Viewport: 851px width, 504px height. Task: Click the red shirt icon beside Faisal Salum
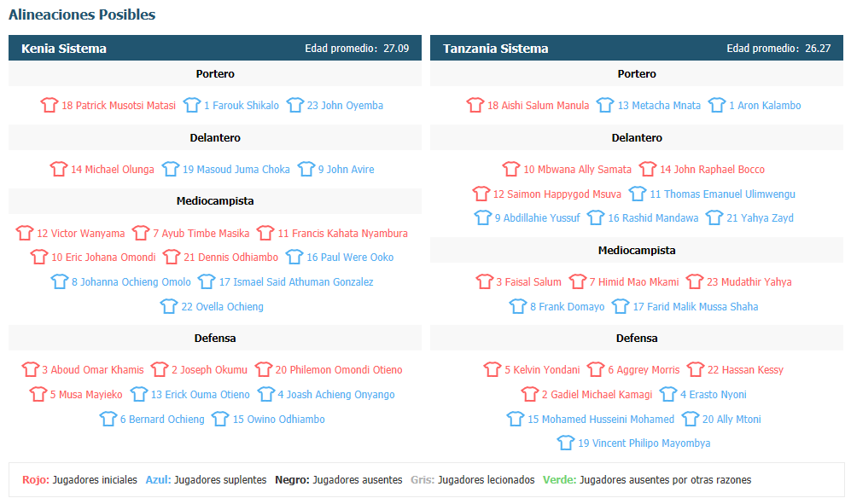pyautogui.click(x=485, y=281)
